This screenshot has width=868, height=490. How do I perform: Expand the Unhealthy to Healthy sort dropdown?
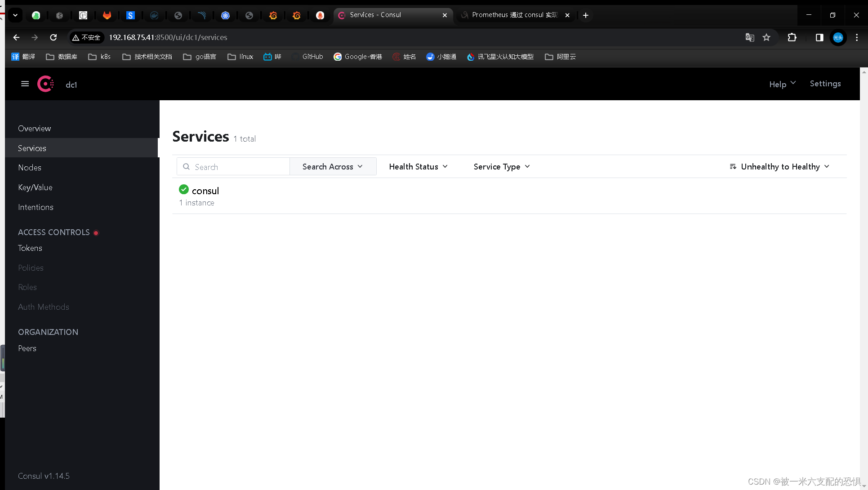click(779, 166)
